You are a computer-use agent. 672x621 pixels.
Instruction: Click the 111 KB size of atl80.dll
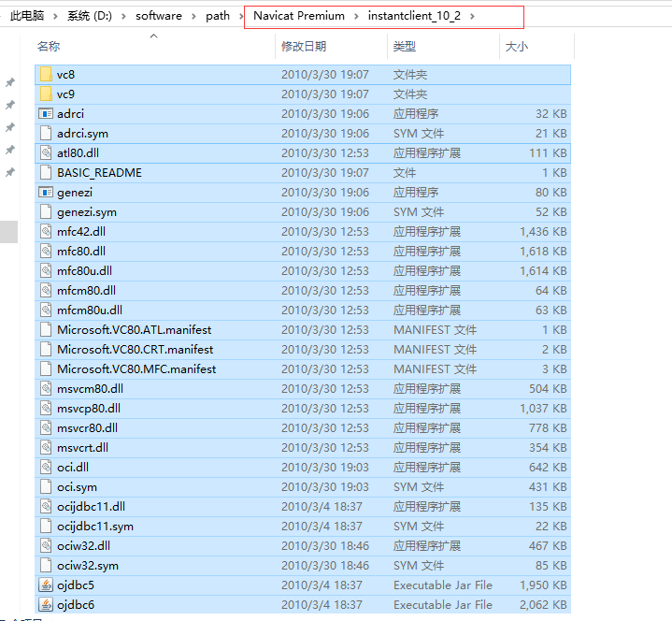pyautogui.click(x=548, y=153)
